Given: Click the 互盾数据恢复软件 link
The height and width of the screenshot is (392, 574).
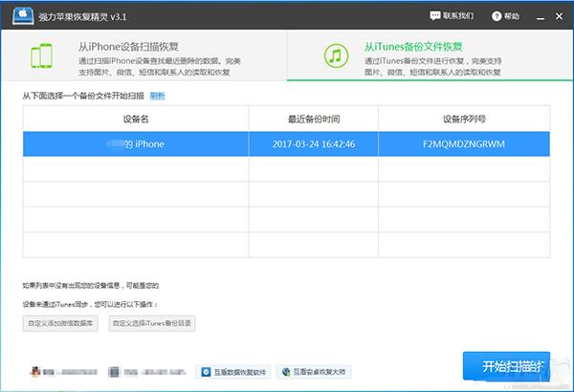Looking at the screenshot, I should (x=233, y=372).
